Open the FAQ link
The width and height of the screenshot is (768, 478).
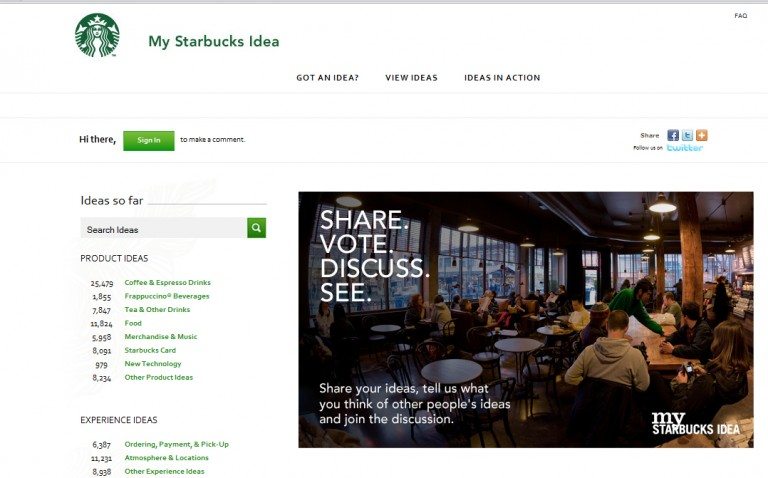click(741, 16)
